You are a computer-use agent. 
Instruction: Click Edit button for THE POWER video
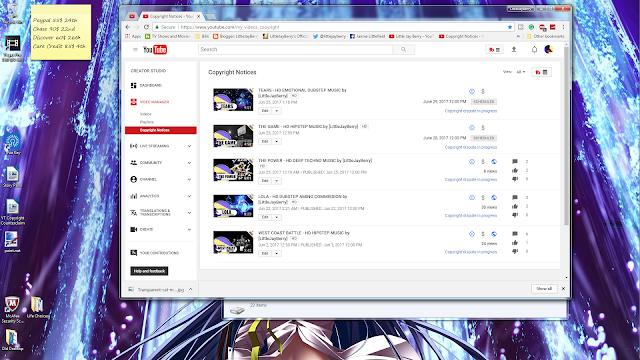(x=264, y=180)
